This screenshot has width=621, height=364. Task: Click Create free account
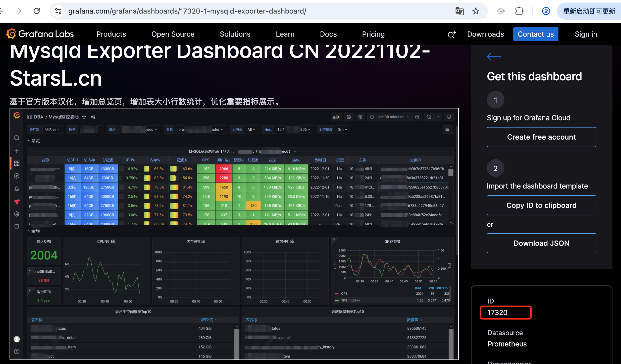click(x=541, y=137)
